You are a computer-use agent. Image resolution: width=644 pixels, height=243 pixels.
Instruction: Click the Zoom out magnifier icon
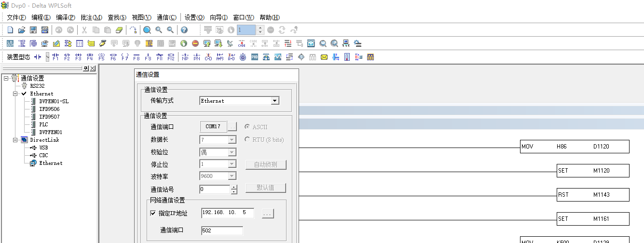[170, 30]
